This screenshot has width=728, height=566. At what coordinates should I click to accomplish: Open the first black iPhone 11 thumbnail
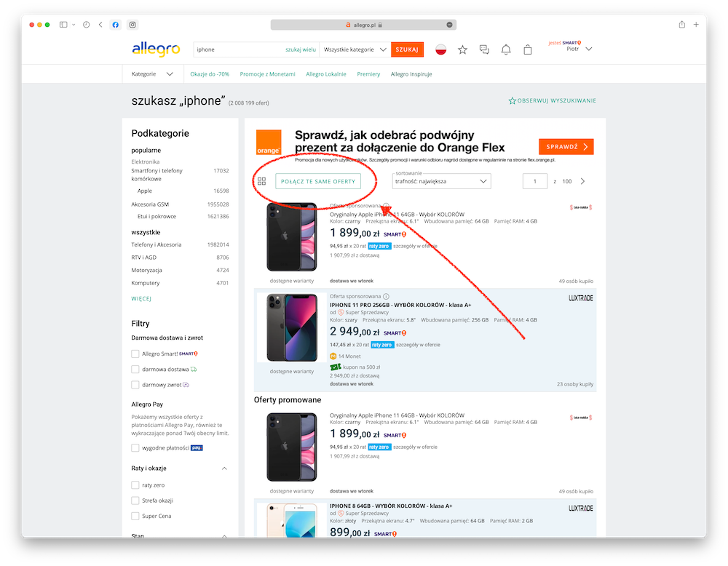[292, 237]
